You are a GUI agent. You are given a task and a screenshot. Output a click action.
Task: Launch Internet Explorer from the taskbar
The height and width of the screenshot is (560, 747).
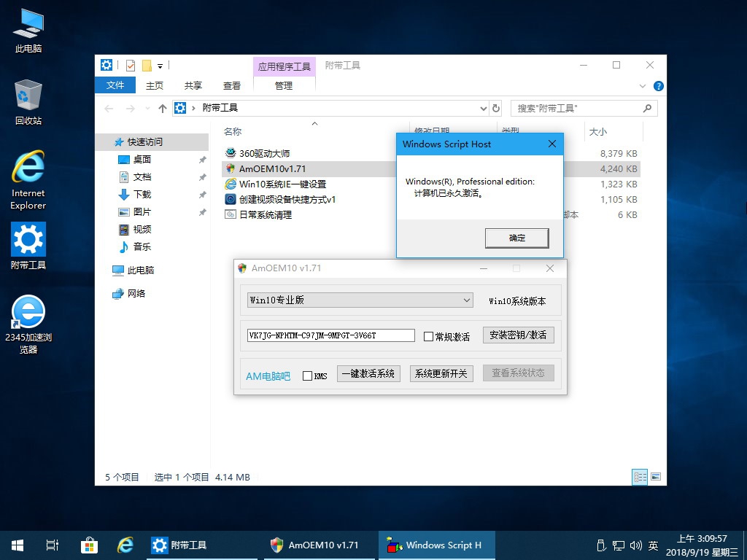pos(125,545)
